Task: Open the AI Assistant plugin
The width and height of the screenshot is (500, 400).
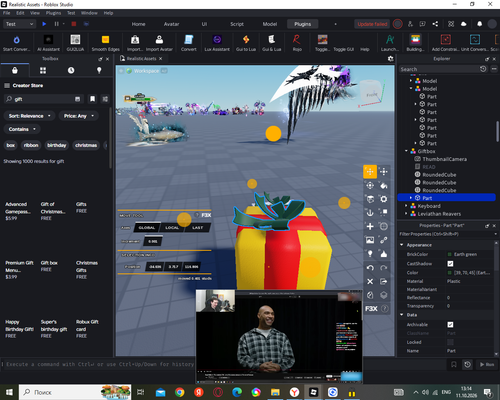Action: click(x=48, y=43)
